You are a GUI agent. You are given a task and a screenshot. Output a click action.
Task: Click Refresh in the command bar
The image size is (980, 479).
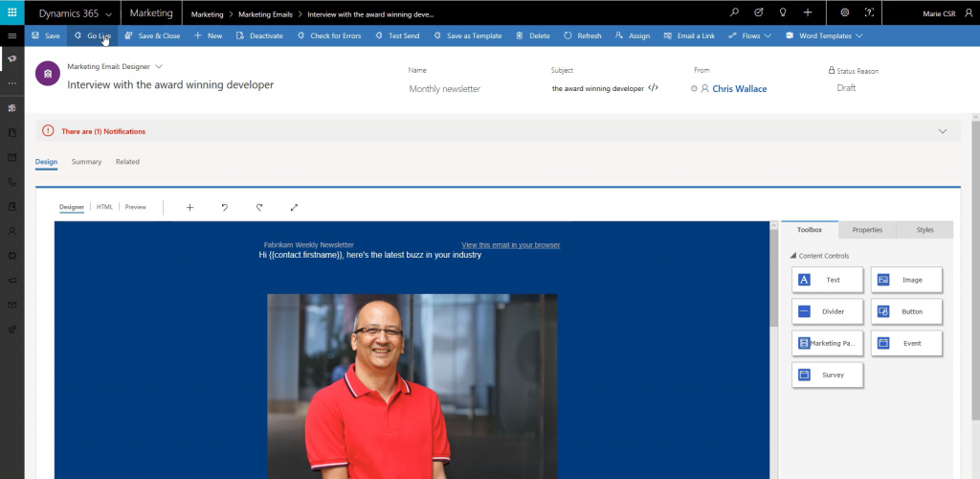(x=583, y=35)
